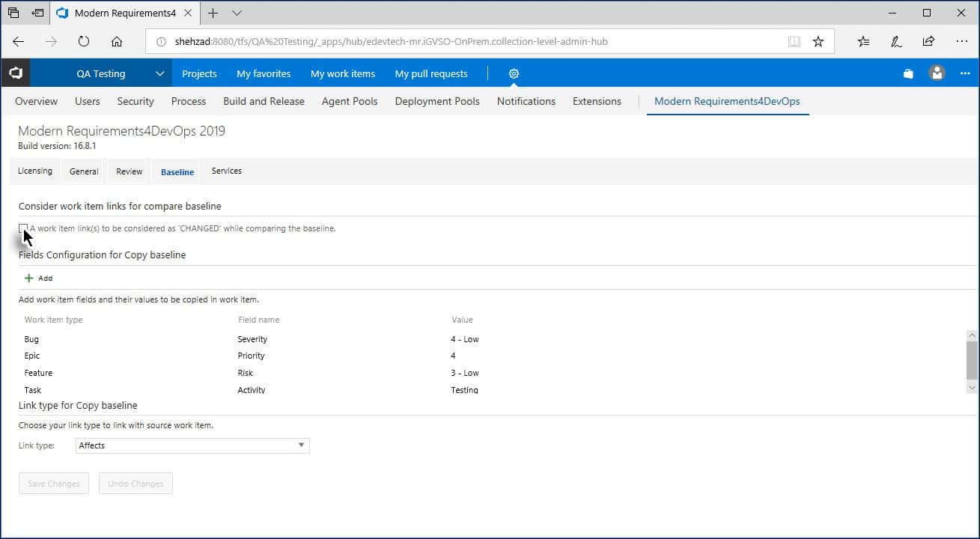Open My favorites
This screenshot has height=539, width=980.
[x=264, y=73]
